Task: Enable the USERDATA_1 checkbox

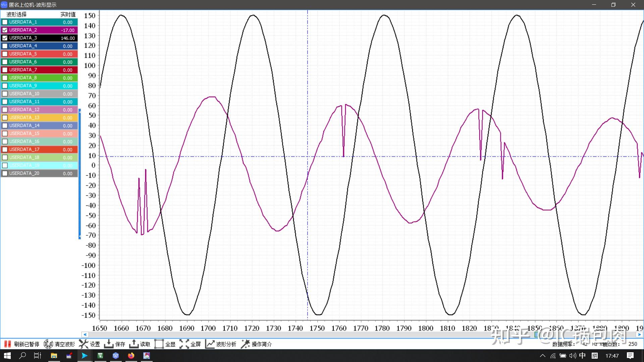Action: coord(5,22)
